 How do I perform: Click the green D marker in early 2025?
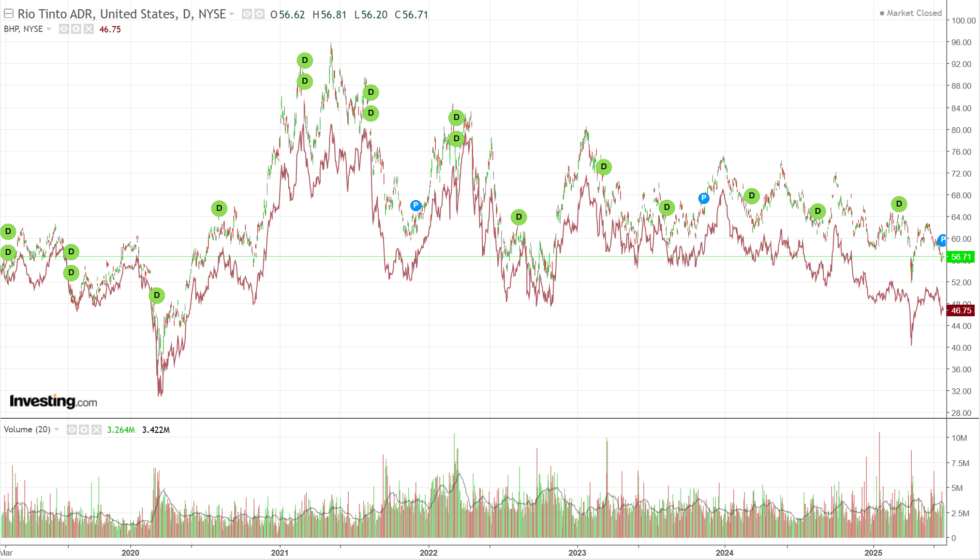point(899,204)
